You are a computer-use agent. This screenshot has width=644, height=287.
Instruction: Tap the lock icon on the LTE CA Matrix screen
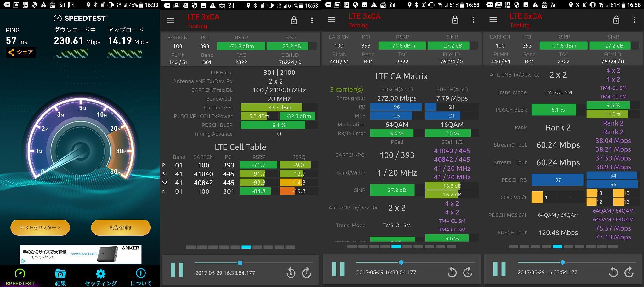click(x=455, y=20)
